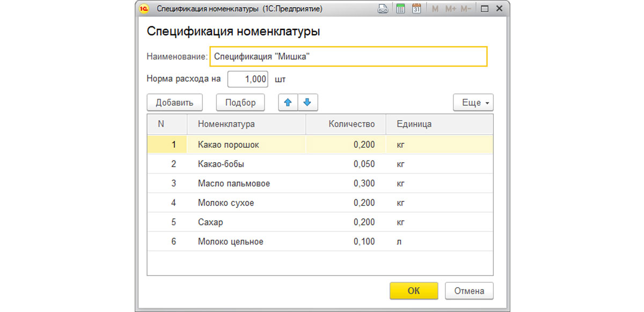Confirm the specification with OK
This screenshot has width=644, height=312.
414,291
